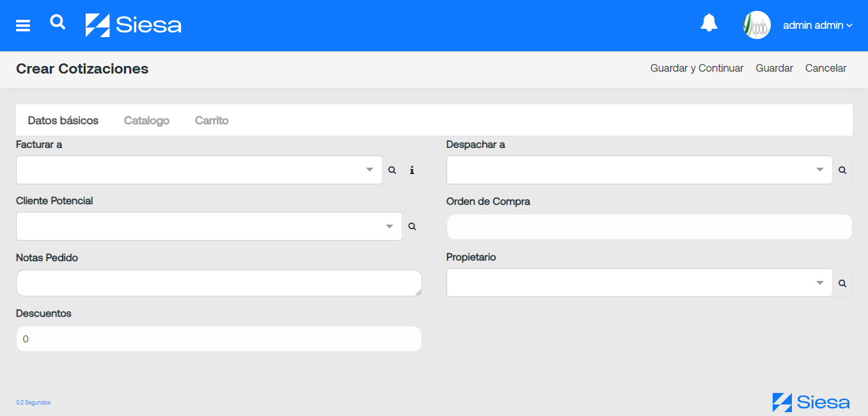The width and height of the screenshot is (868, 416).
Task: Switch to the Catalogo tab
Action: [146, 120]
